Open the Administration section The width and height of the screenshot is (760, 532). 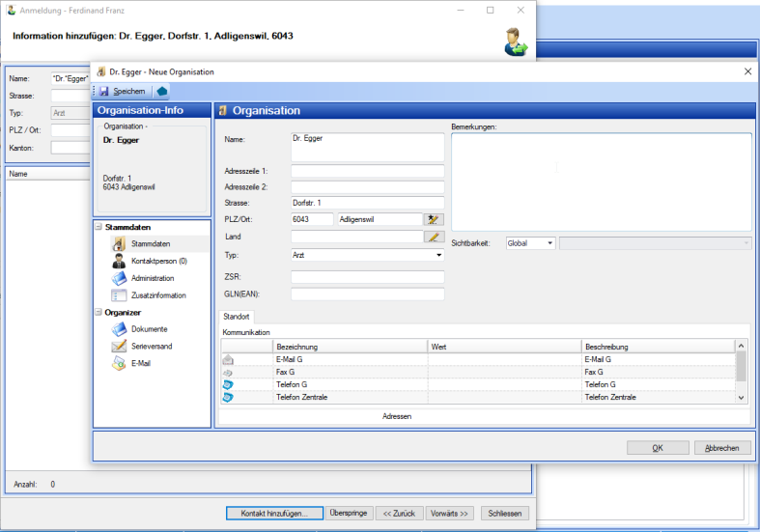point(153,278)
